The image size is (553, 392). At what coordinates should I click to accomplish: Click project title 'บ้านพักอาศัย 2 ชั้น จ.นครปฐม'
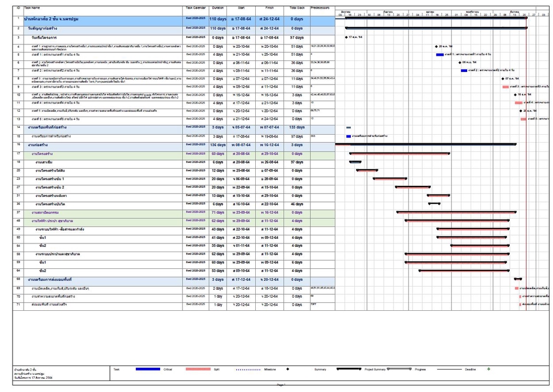51,19
